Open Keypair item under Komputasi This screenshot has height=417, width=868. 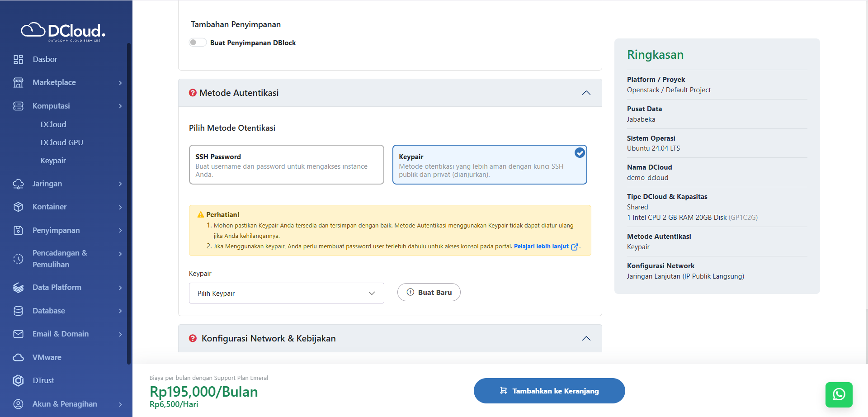pos(53,161)
